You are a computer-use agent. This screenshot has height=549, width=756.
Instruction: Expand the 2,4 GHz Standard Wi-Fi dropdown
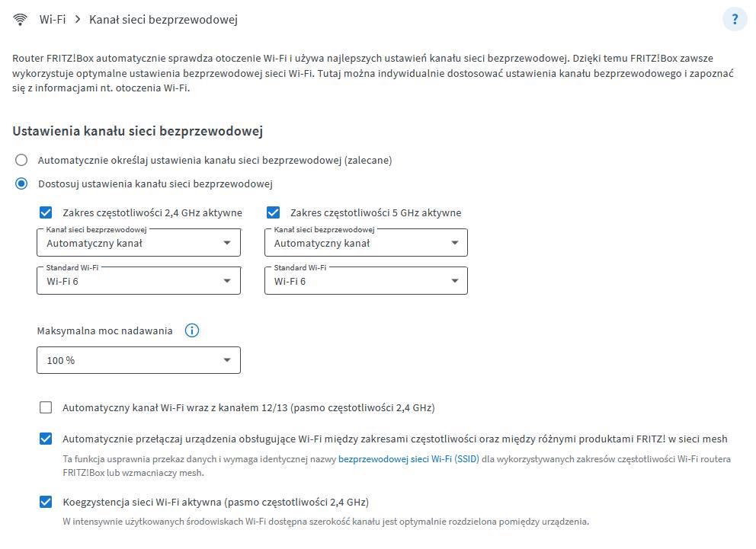pos(139,281)
